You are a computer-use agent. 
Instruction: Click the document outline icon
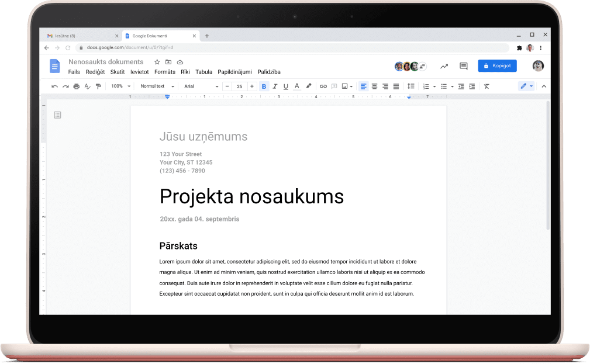[57, 115]
